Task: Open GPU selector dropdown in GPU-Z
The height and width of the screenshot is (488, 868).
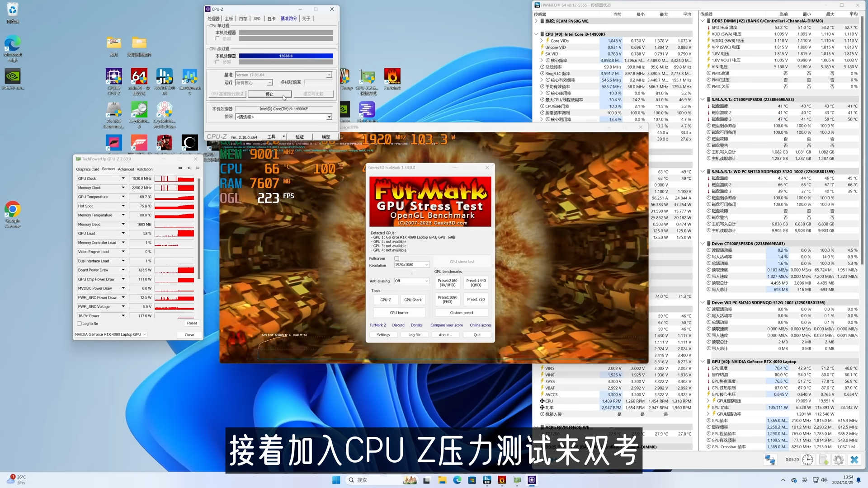Action: (110, 334)
